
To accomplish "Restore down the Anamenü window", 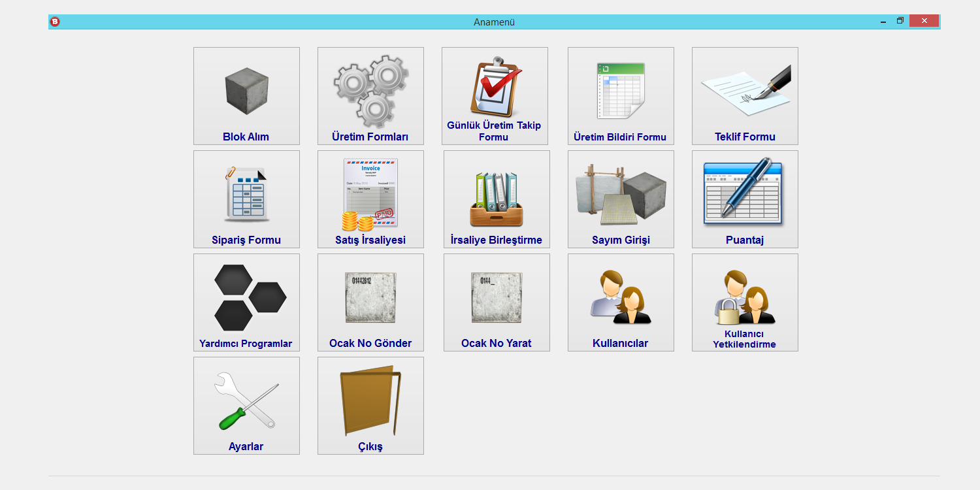I will [900, 21].
